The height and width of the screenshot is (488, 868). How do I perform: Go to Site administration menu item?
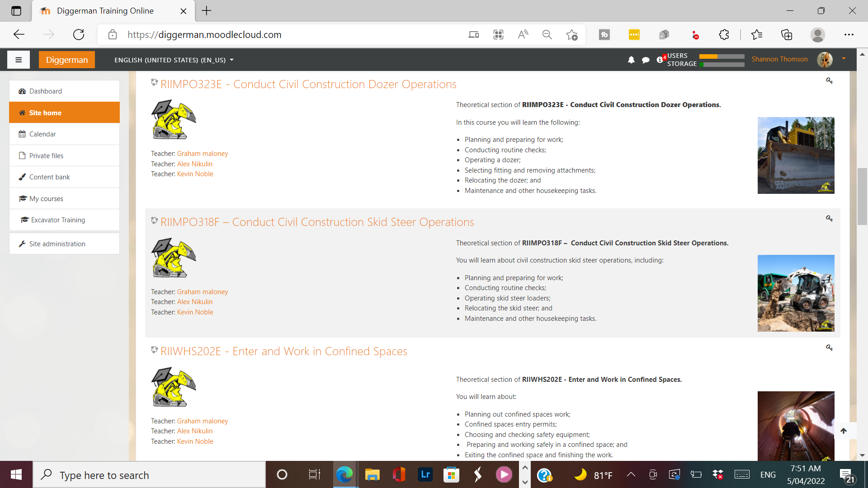pyautogui.click(x=57, y=244)
